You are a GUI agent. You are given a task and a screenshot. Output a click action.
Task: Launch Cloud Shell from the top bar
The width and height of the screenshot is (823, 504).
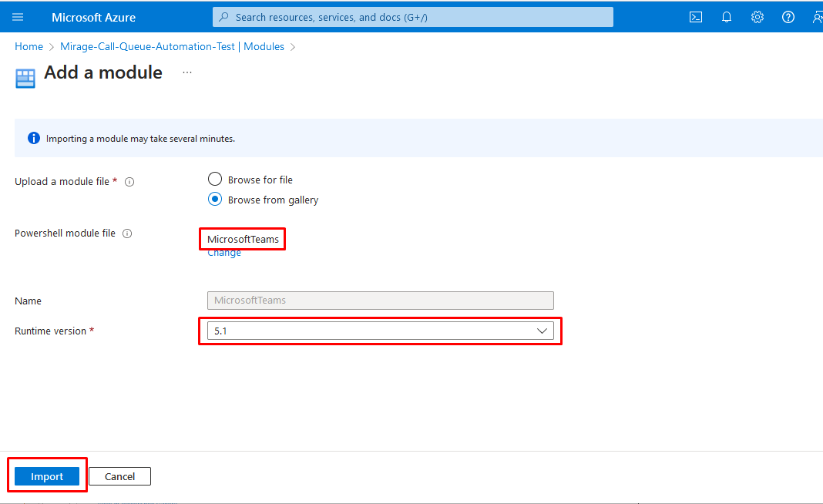[x=695, y=17]
